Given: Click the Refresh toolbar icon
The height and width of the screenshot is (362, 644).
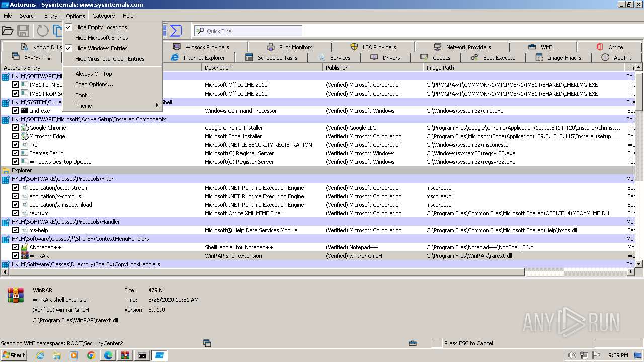Looking at the screenshot, I should point(43,31).
